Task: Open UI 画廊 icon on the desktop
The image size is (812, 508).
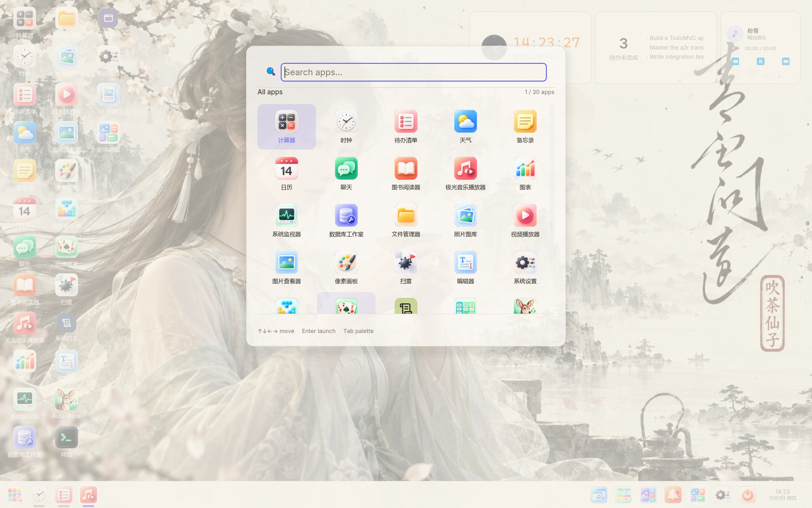Action: [x=108, y=99]
